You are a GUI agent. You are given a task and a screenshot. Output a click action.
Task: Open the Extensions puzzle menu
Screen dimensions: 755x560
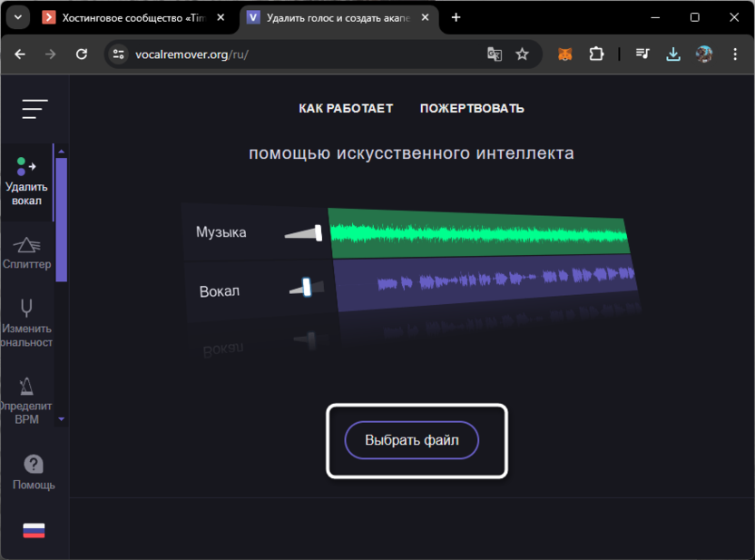click(x=596, y=54)
